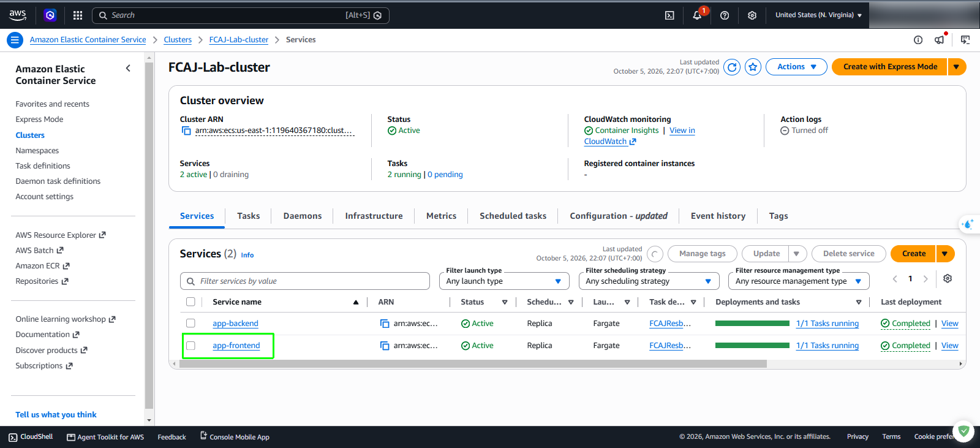The height and width of the screenshot is (448, 980).
Task: Copy the cluster ARN icon
Action: (186, 131)
